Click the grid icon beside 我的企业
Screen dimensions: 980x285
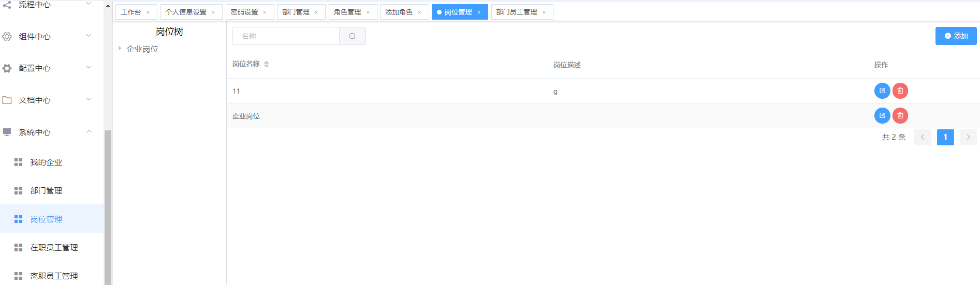coord(18,162)
